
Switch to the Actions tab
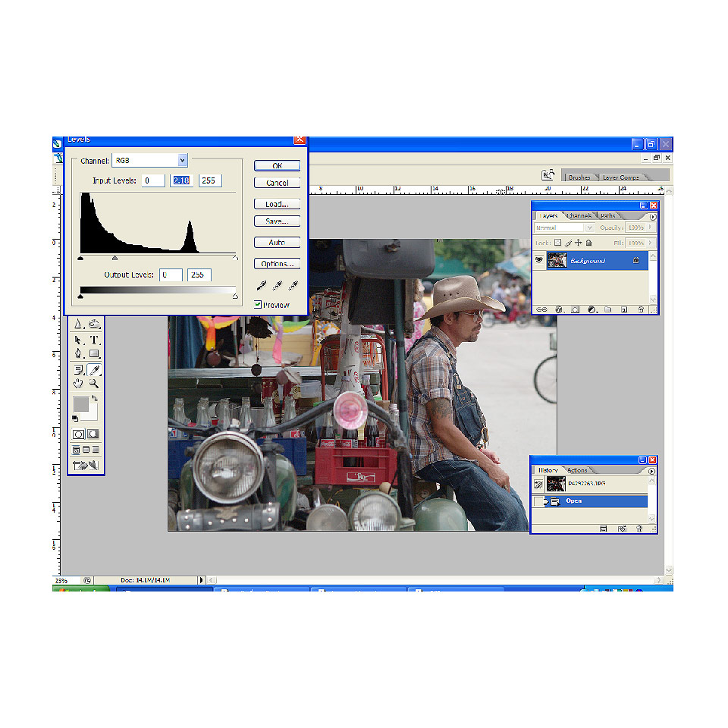[x=578, y=470]
